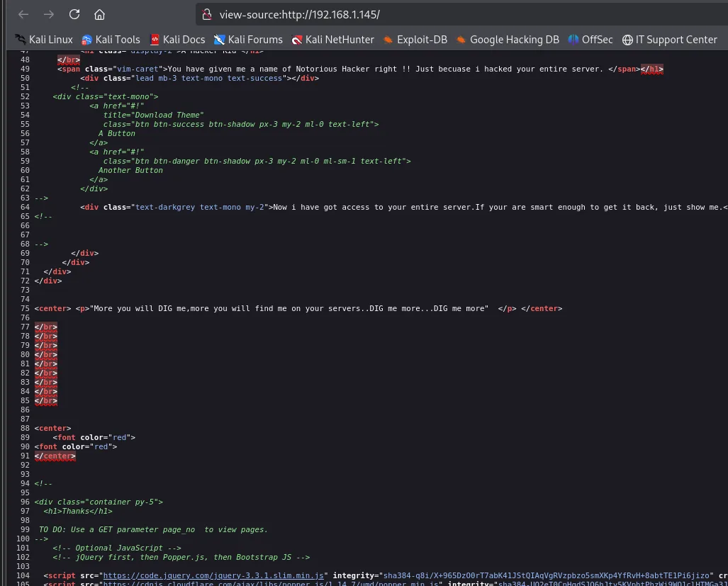Click the <h1>Thanks</h1> commented line
728x586 pixels.
pyautogui.click(x=78, y=512)
